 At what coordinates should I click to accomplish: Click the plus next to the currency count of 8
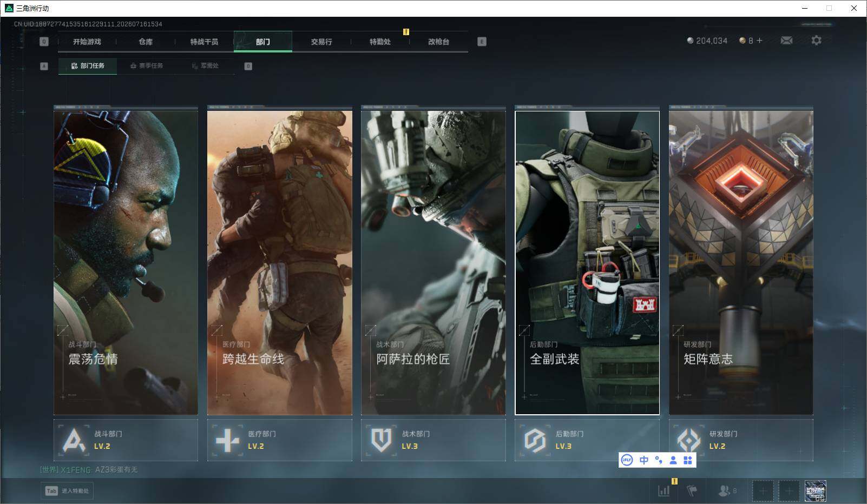(x=759, y=41)
